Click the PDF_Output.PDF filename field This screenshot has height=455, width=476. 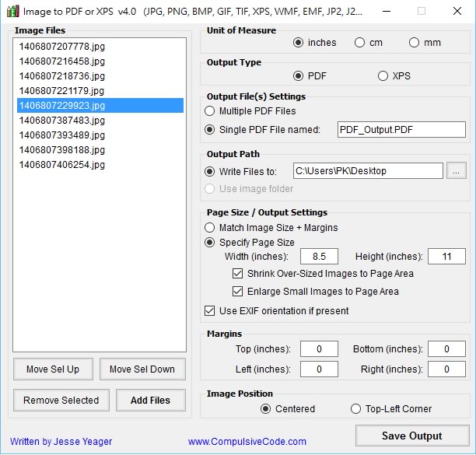point(401,130)
